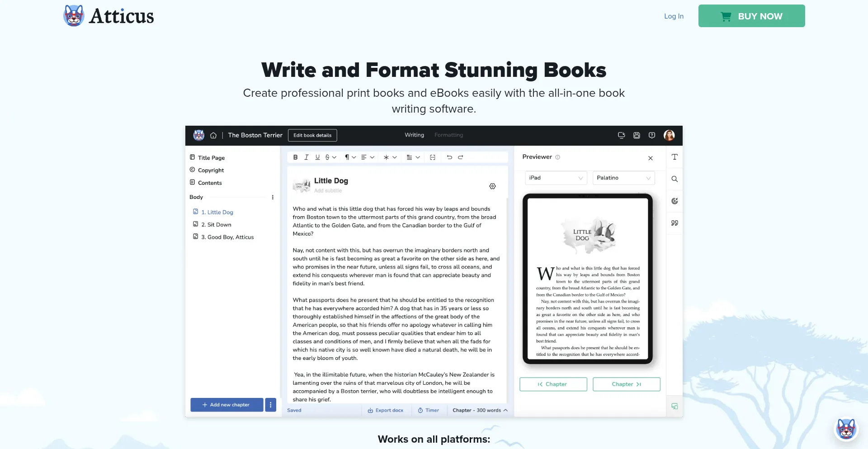Click the device preview icon at the sidebar bottom
Image resolution: width=868 pixels, height=449 pixels.
click(x=675, y=406)
